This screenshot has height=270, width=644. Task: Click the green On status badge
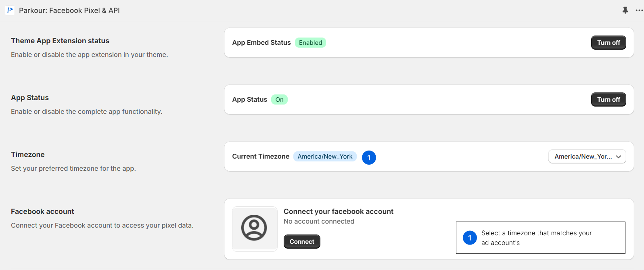[x=279, y=100]
